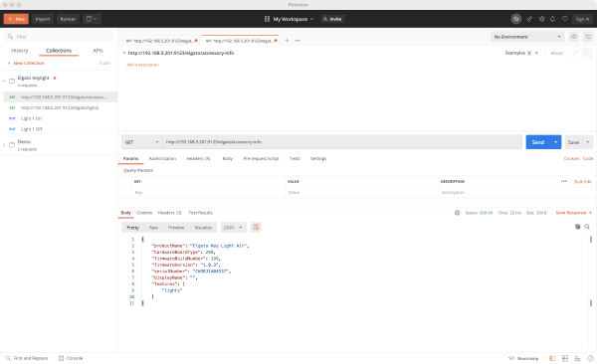Click the sidebar Filter search field
Image resolution: width=597 pixels, height=364 pixels.
click(x=59, y=37)
